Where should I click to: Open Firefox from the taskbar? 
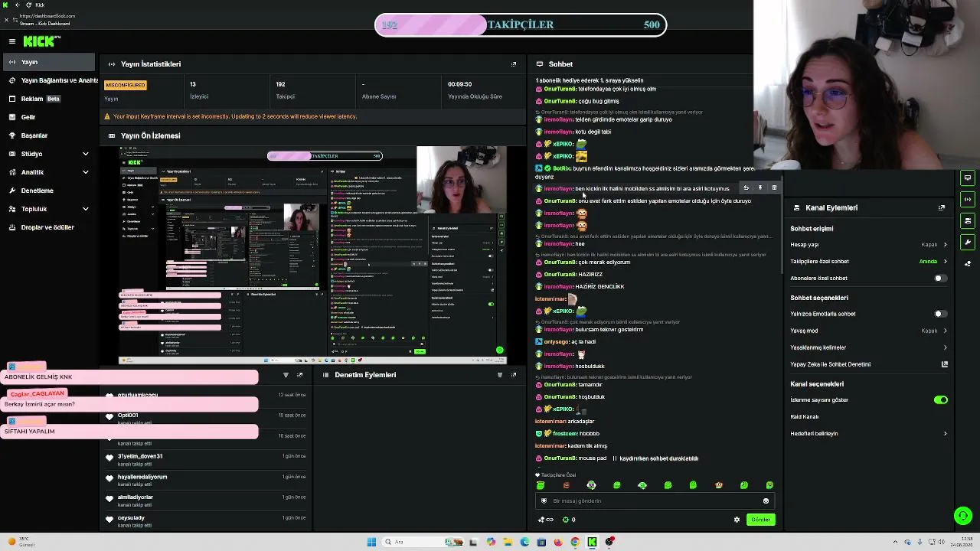pos(558,542)
